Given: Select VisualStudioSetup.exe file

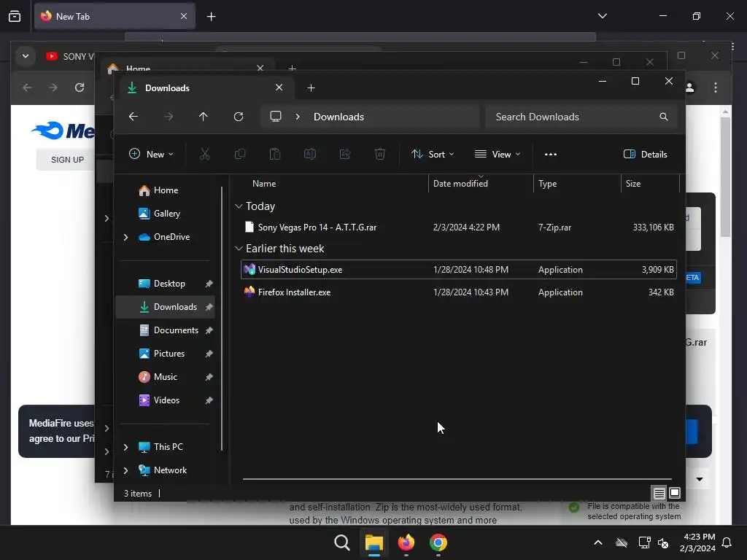Looking at the screenshot, I should pos(459,270).
